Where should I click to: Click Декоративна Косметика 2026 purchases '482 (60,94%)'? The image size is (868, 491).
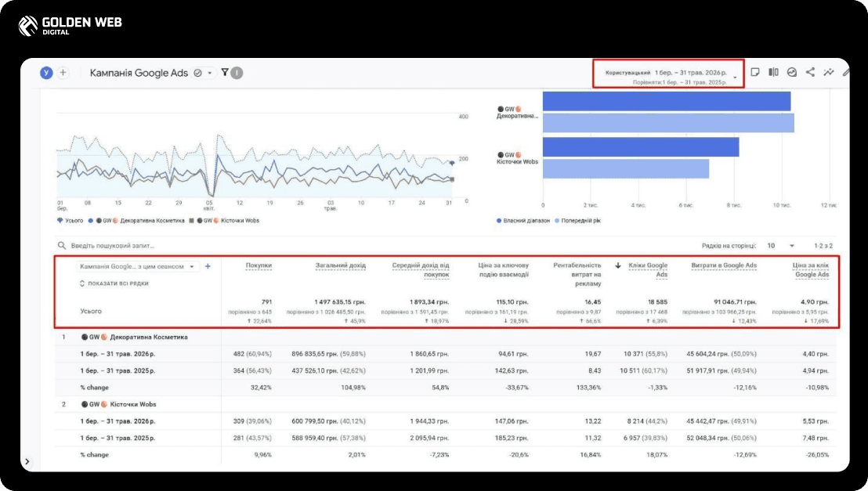tap(252, 354)
